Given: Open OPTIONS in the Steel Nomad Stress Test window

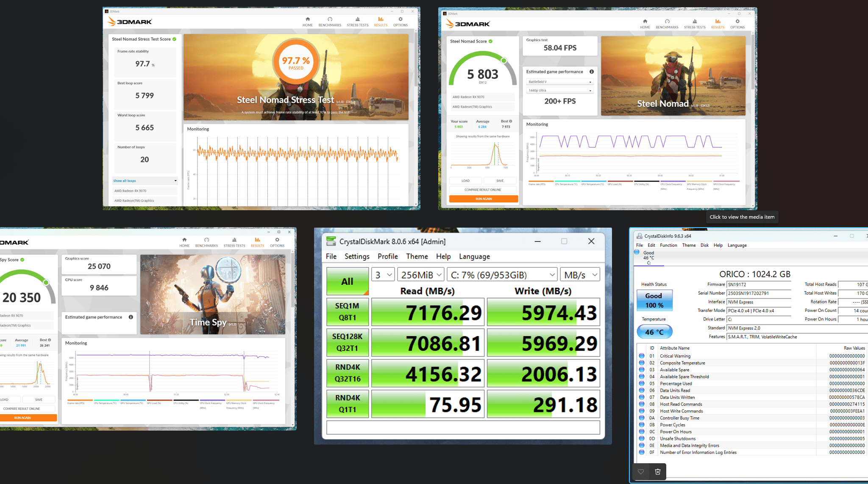Looking at the screenshot, I should click(401, 22).
